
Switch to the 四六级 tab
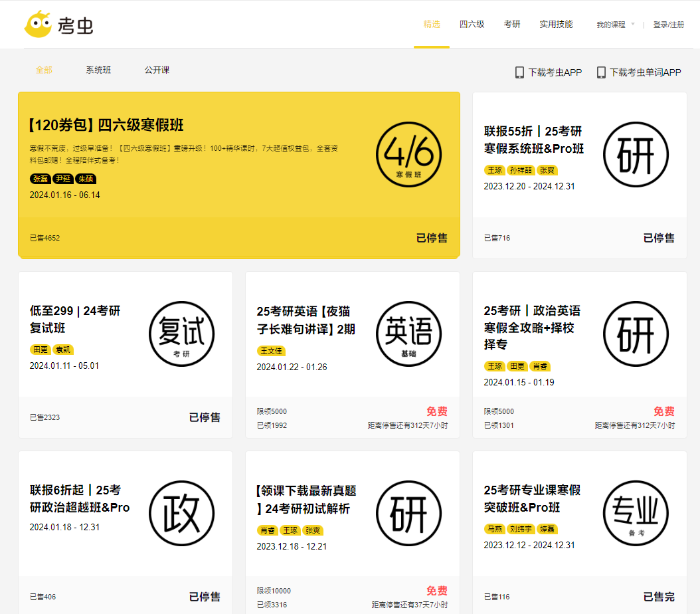coord(472,24)
